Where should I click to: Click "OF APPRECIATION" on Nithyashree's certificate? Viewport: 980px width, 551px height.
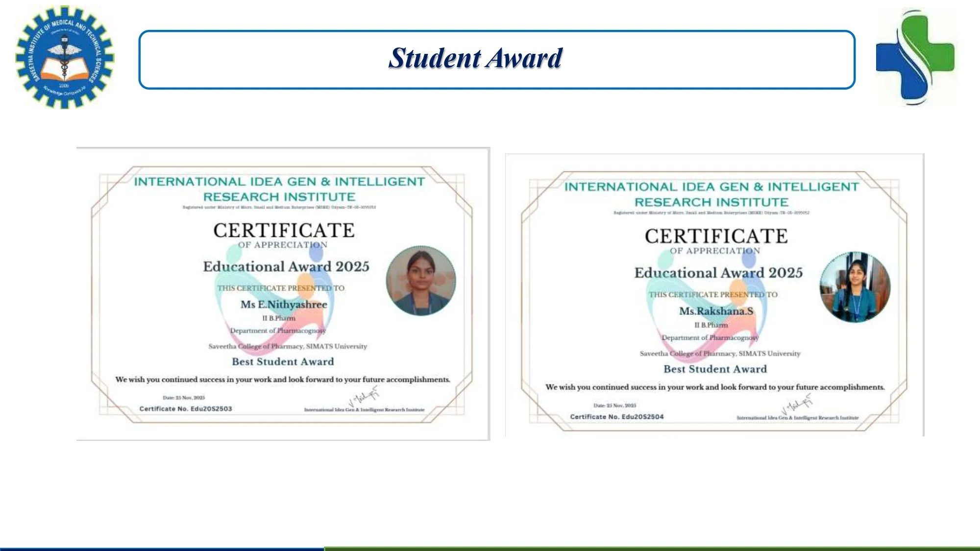pyautogui.click(x=283, y=245)
